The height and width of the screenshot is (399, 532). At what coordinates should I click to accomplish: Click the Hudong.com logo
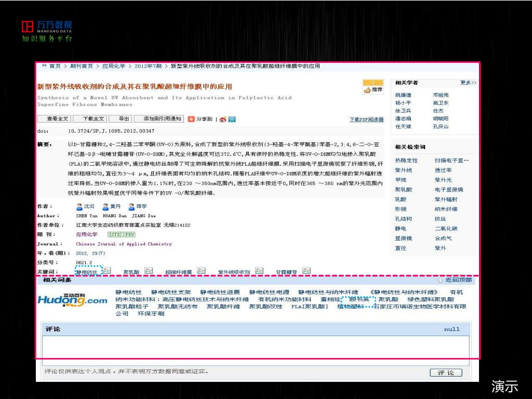tap(72, 300)
